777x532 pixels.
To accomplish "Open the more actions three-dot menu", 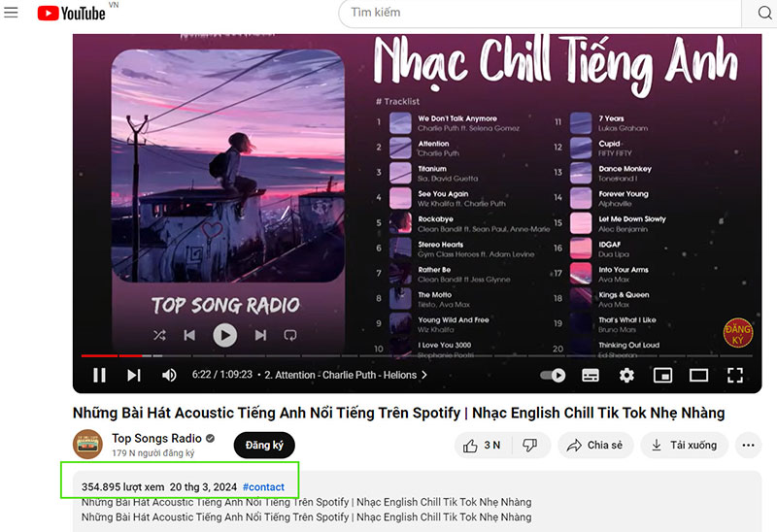I will (x=748, y=445).
